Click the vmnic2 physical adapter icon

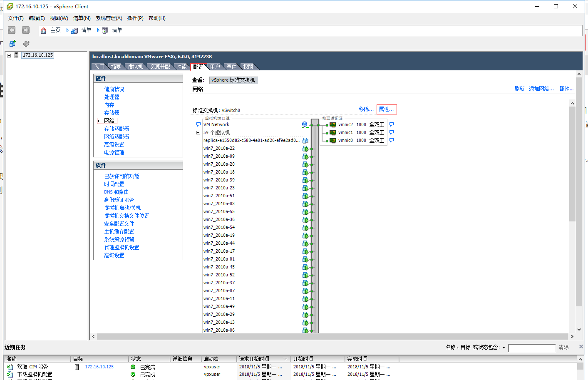[x=332, y=124]
